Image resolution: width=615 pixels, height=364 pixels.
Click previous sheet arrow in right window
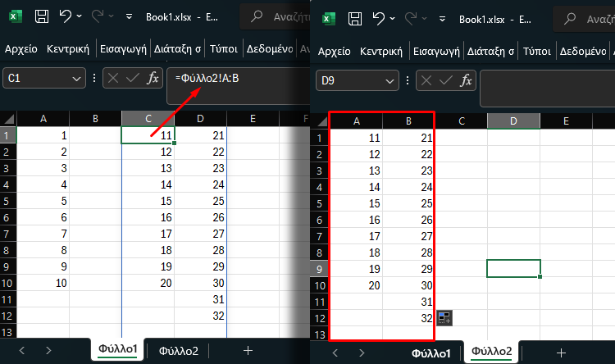(x=335, y=353)
